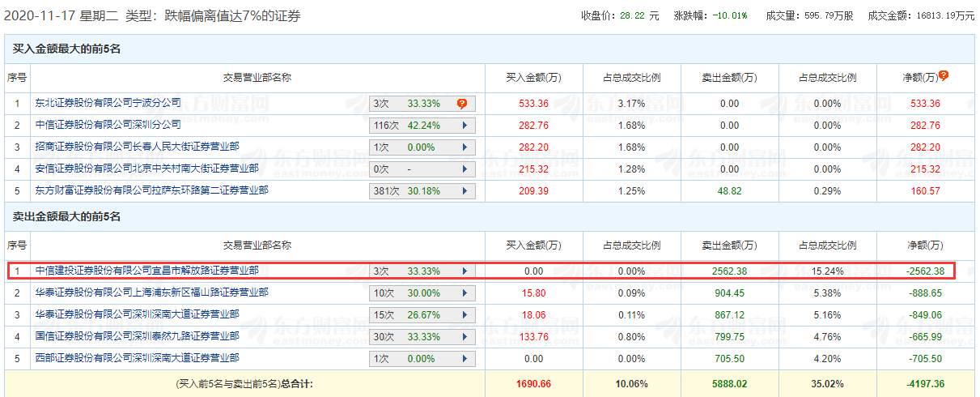The height and width of the screenshot is (397, 980).
Task: Click 116次 42.24% stats box
Action: click(422, 126)
